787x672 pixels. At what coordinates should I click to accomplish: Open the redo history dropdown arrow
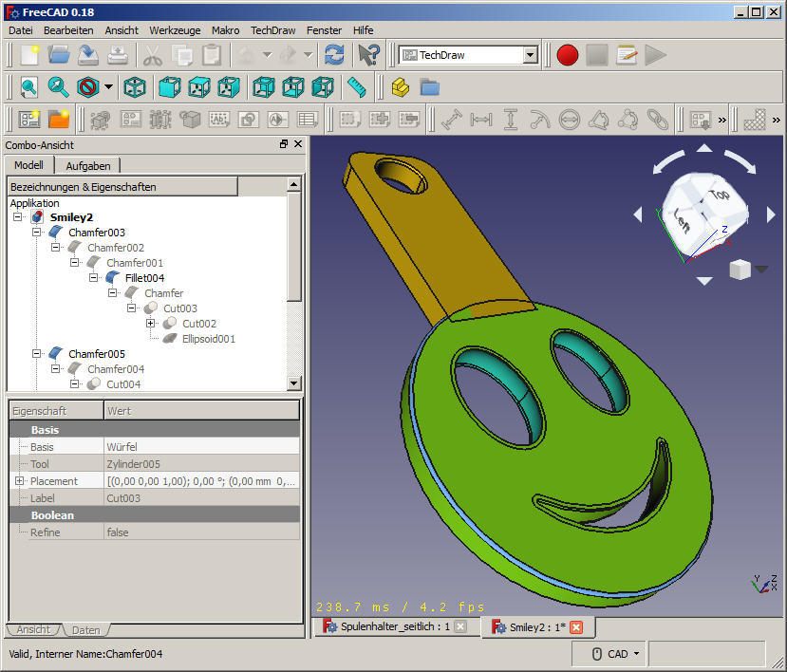click(x=309, y=55)
